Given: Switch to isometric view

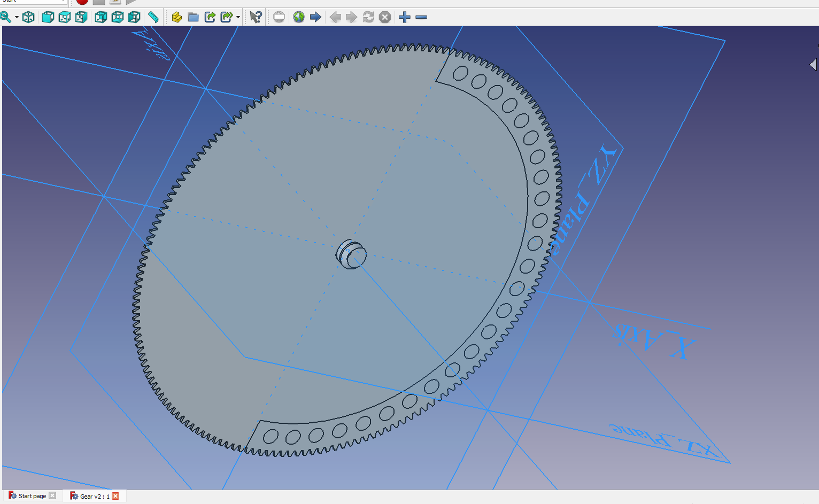Looking at the screenshot, I should (28, 17).
